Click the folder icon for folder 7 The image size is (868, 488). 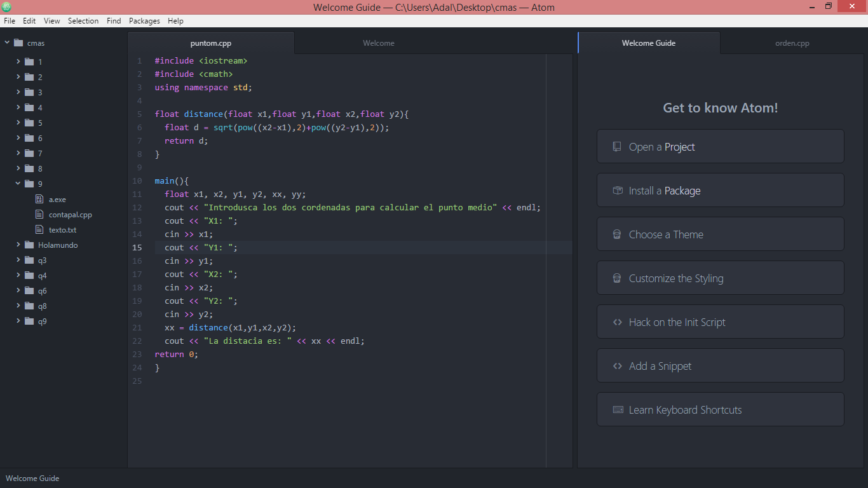pos(29,153)
